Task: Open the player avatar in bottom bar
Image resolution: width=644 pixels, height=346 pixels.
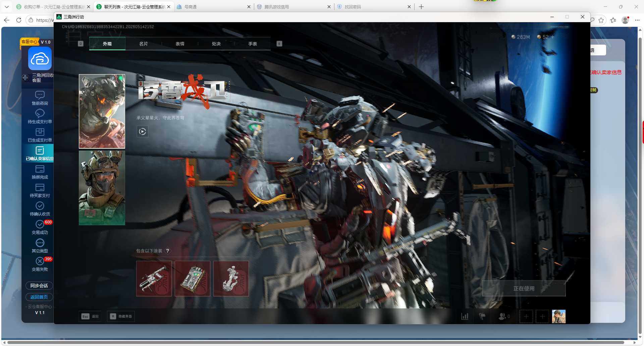Action: (x=559, y=316)
